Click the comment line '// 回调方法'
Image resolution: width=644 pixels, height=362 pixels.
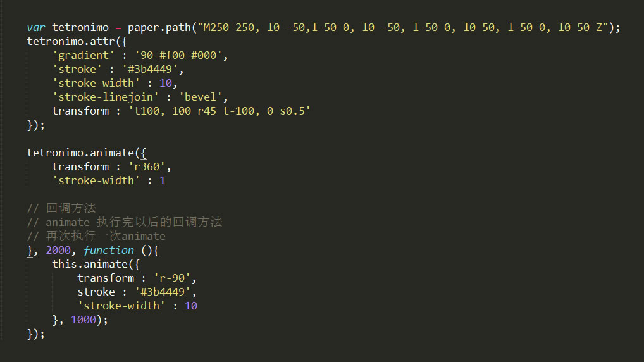[61, 208]
